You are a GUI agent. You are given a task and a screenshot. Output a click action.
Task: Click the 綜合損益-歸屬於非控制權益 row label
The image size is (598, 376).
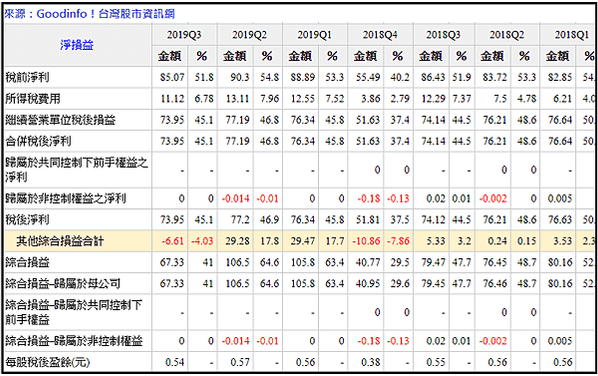(74, 341)
